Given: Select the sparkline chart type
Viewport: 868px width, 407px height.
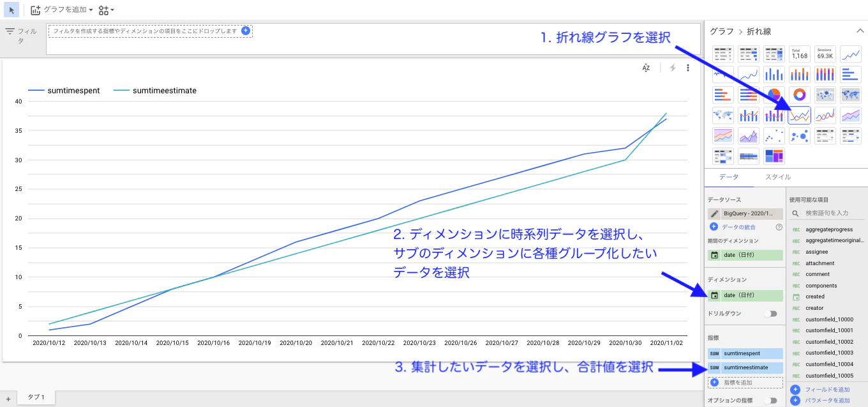Looking at the screenshot, I should coord(723,75).
